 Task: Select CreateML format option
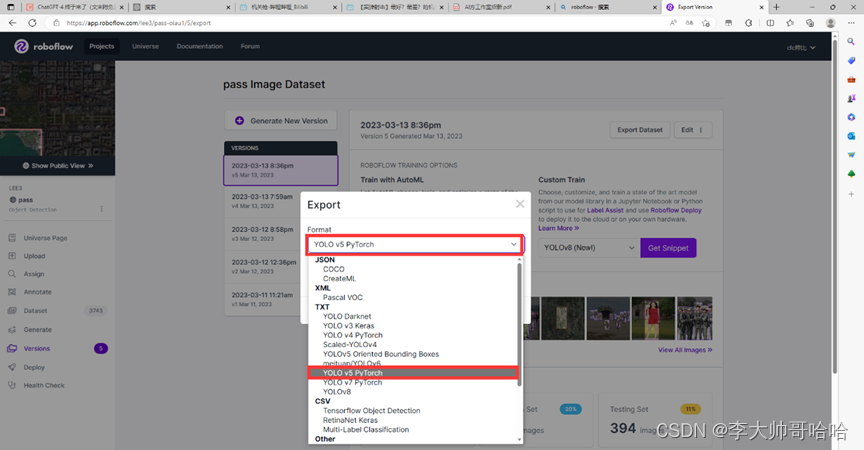point(339,279)
